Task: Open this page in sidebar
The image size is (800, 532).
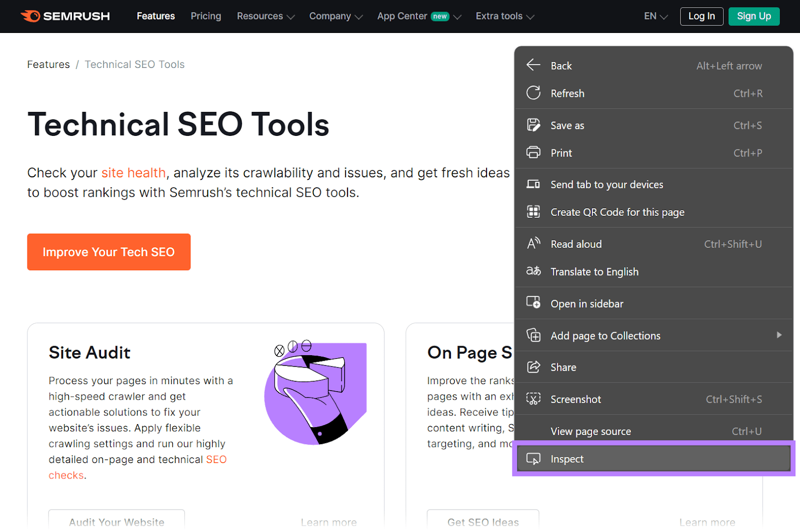Action: tap(587, 303)
